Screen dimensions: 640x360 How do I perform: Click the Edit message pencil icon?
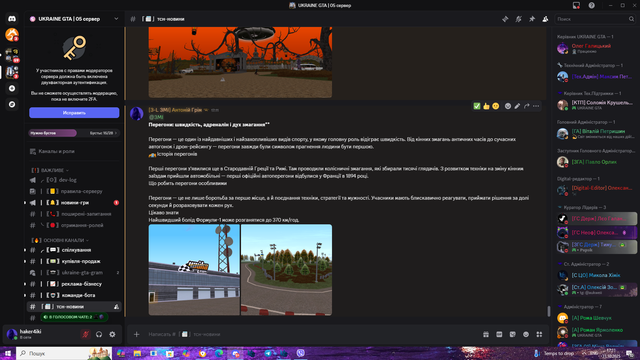517,106
